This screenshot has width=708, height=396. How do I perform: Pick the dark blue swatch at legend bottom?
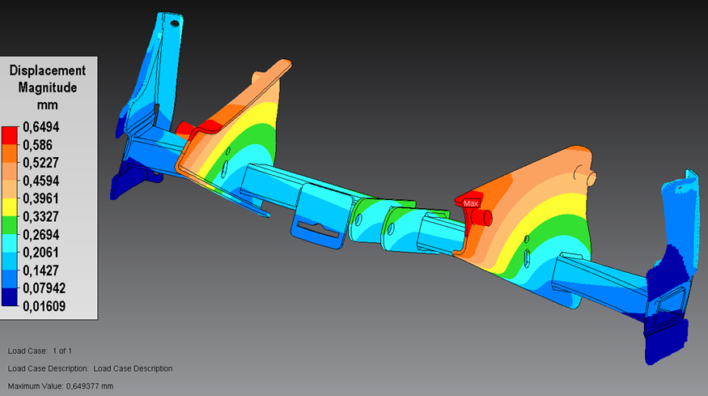pyautogui.click(x=9, y=297)
